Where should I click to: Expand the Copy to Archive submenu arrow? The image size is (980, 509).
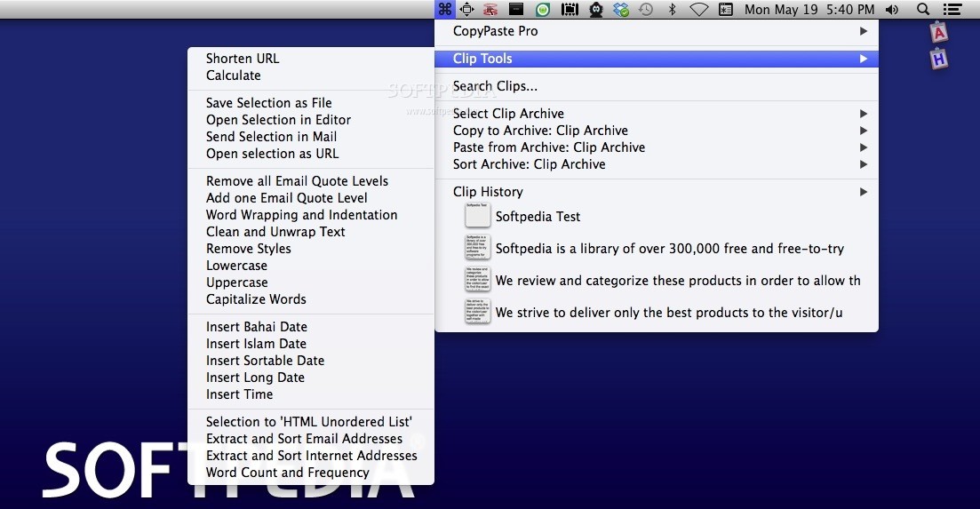[863, 131]
